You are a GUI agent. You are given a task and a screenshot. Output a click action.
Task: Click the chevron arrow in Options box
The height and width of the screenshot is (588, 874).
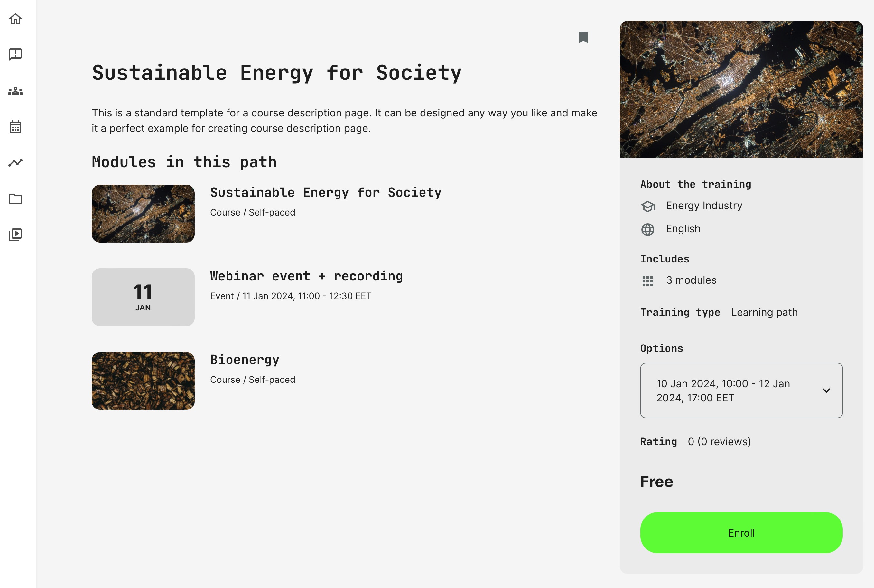826,390
